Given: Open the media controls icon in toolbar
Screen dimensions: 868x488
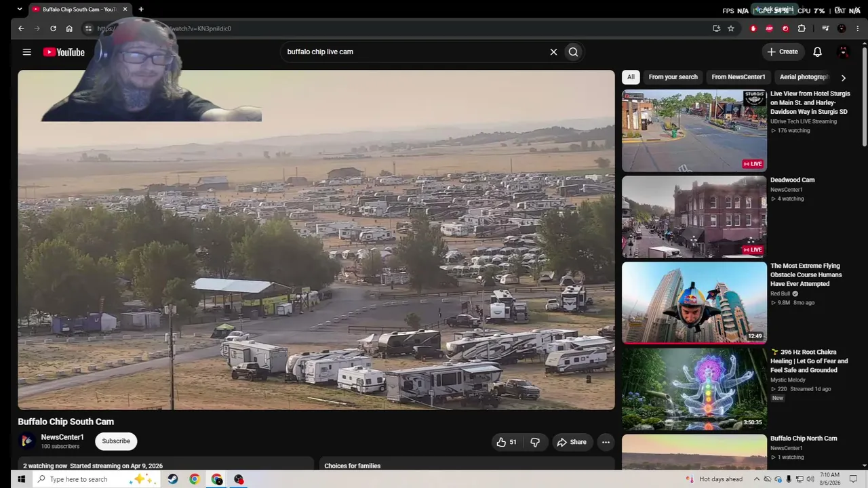Looking at the screenshot, I should 825,28.
